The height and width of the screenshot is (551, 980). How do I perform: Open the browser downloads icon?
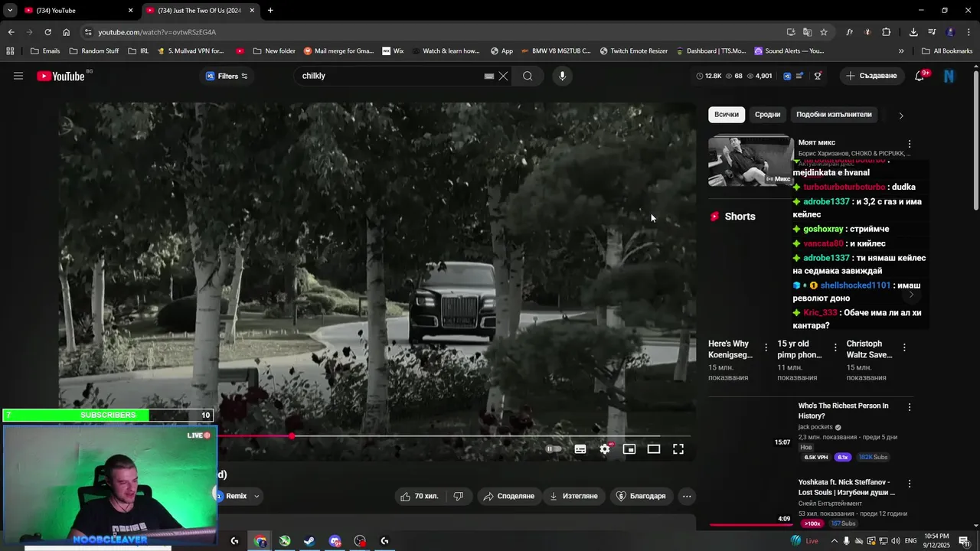(913, 32)
